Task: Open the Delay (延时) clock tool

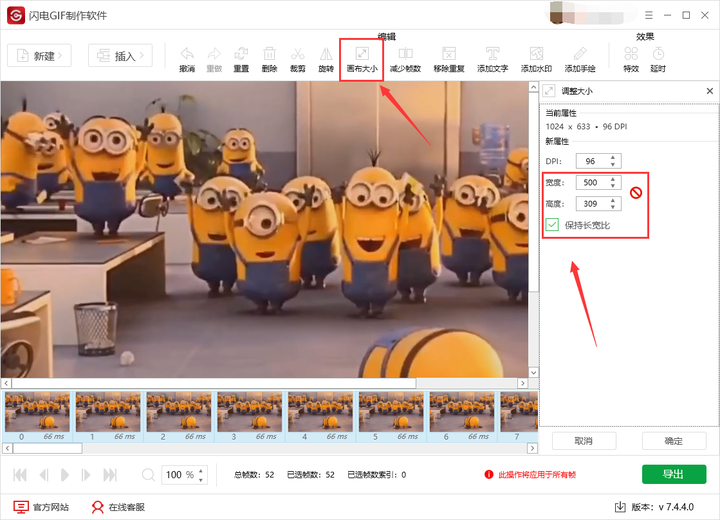Action: (x=658, y=59)
